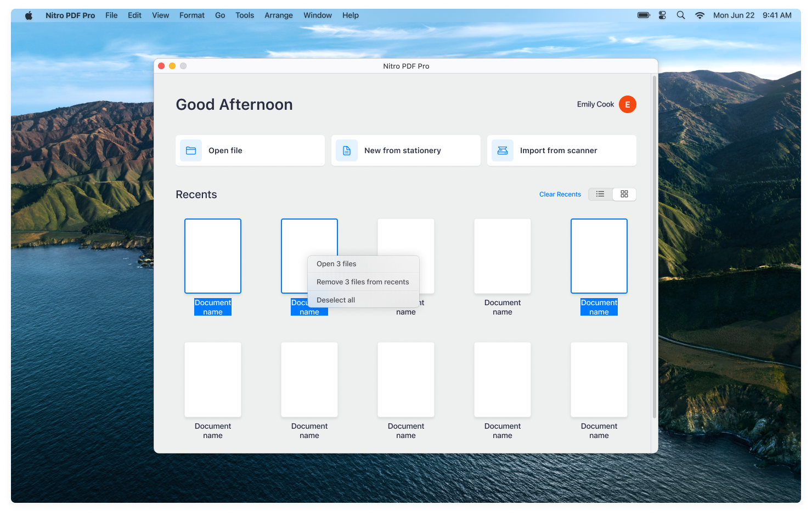
Task: Click Clear Recents link
Action: click(560, 194)
